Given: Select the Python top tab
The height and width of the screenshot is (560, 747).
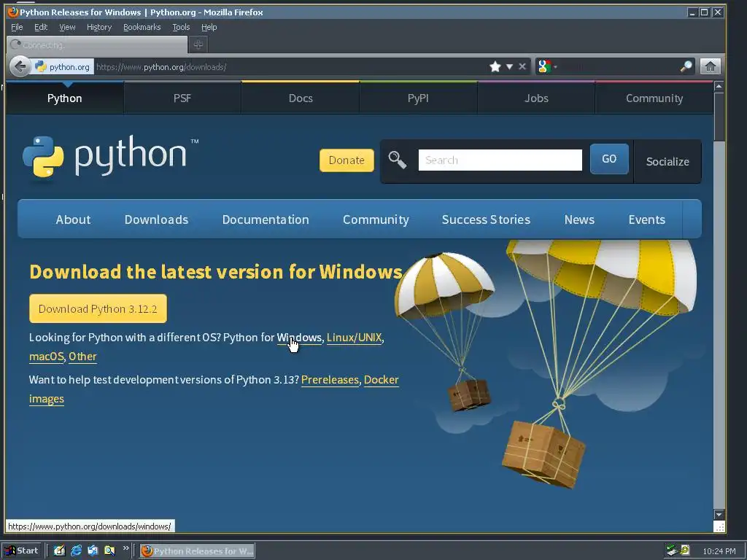Looking at the screenshot, I should (65, 98).
